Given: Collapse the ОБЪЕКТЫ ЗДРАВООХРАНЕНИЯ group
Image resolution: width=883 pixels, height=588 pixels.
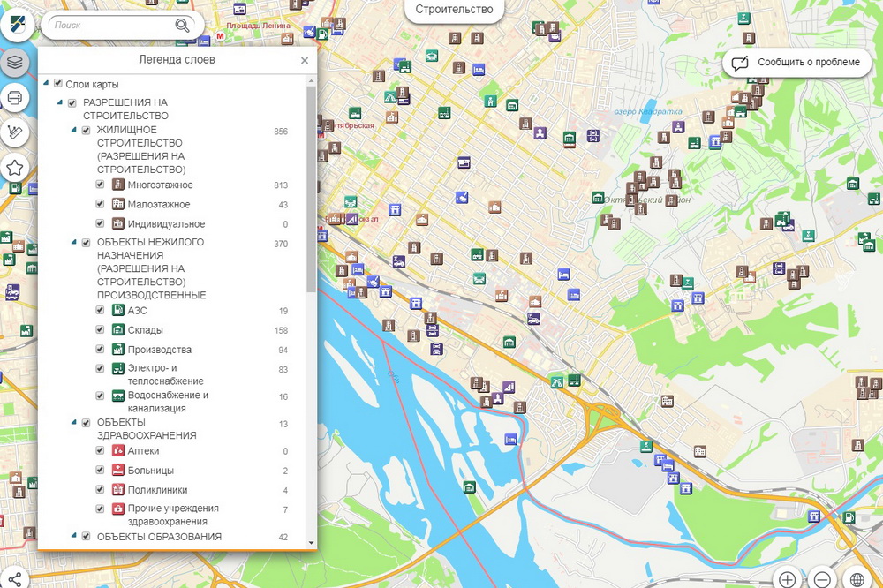Looking at the screenshot, I should click(x=74, y=423).
